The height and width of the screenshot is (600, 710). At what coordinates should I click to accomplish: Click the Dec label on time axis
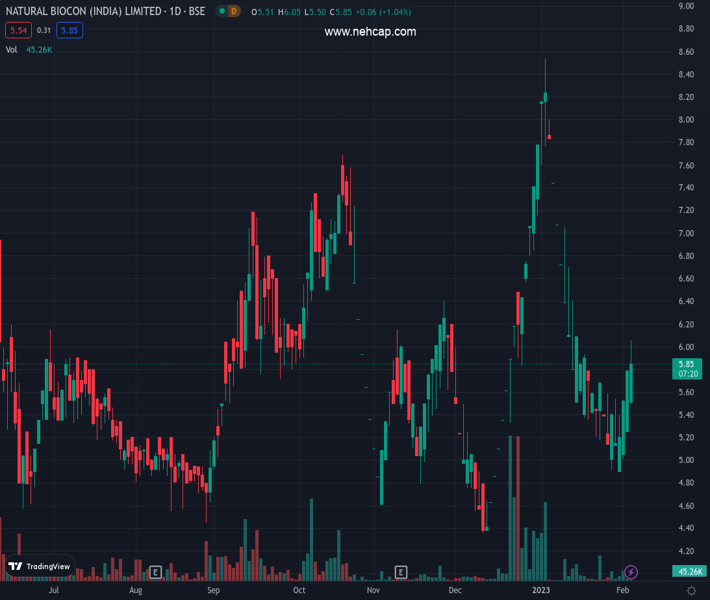tap(455, 591)
